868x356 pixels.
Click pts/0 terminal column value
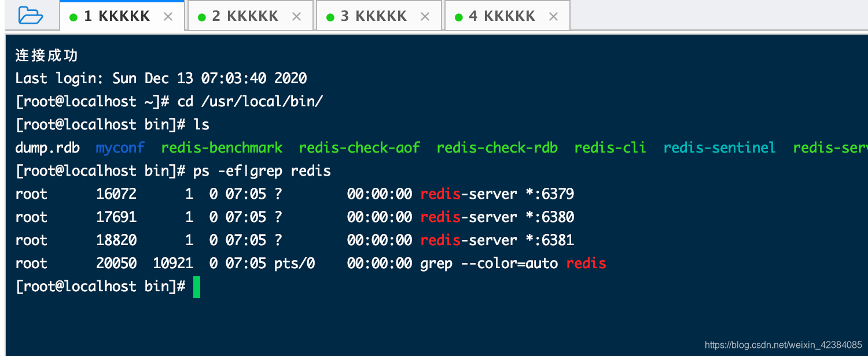[295, 264]
